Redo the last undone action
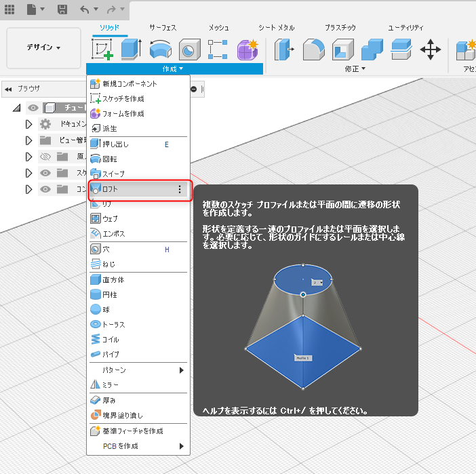476x474 pixels. pos(111,9)
